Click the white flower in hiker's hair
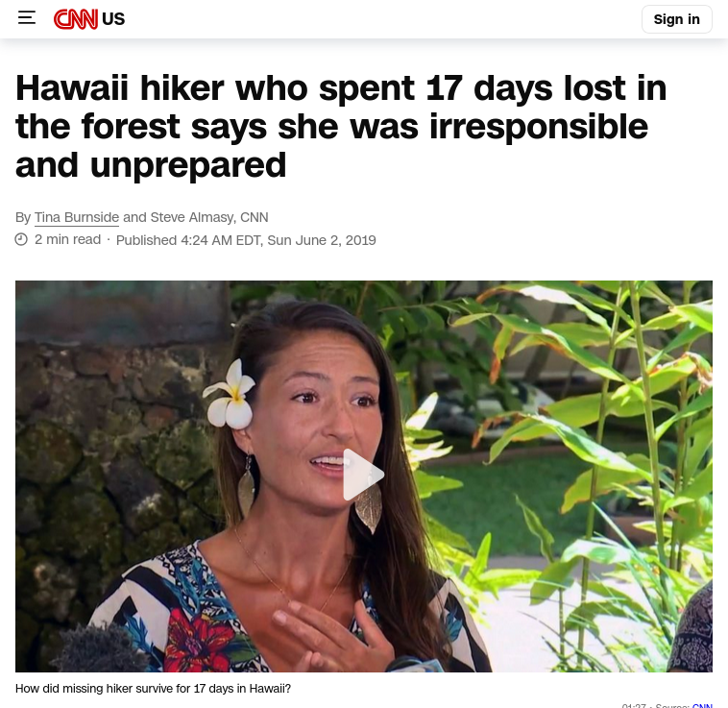This screenshot has height=708, width=728. (231, 395)
